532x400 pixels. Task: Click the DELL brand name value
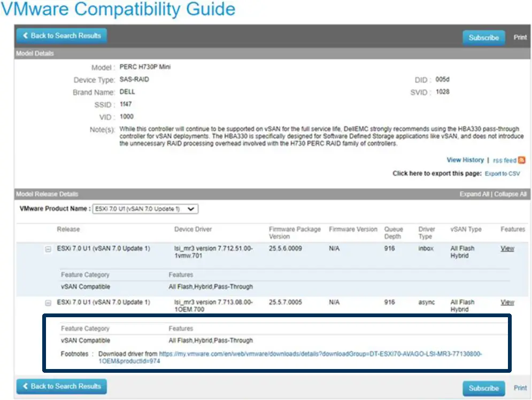127,92
